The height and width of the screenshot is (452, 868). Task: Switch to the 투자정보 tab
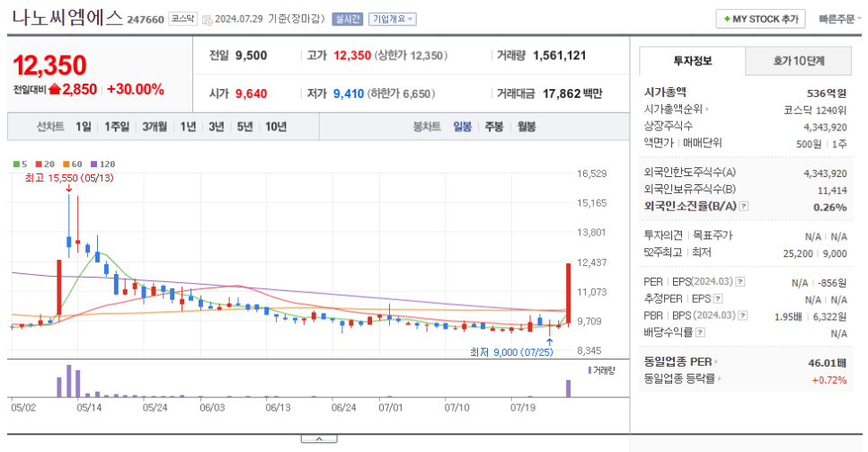click(692, 61)
